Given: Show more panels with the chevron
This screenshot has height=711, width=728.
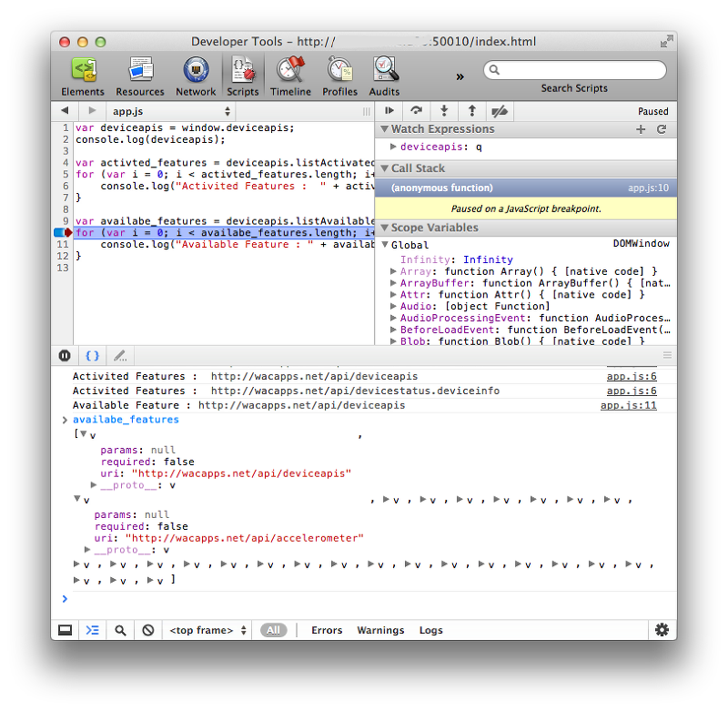Looking at the screenshot, I should pos(460,76).
